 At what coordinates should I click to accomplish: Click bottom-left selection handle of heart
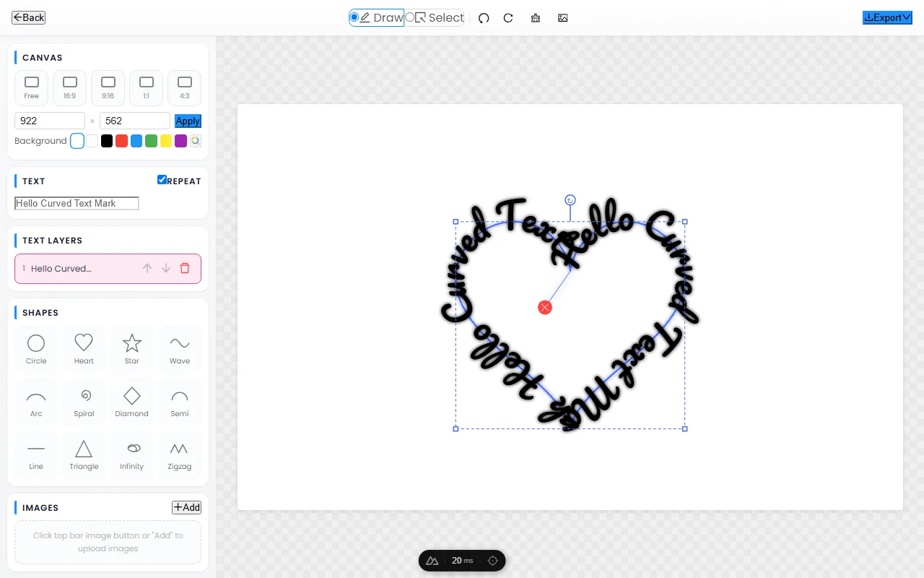coord(456,428)
